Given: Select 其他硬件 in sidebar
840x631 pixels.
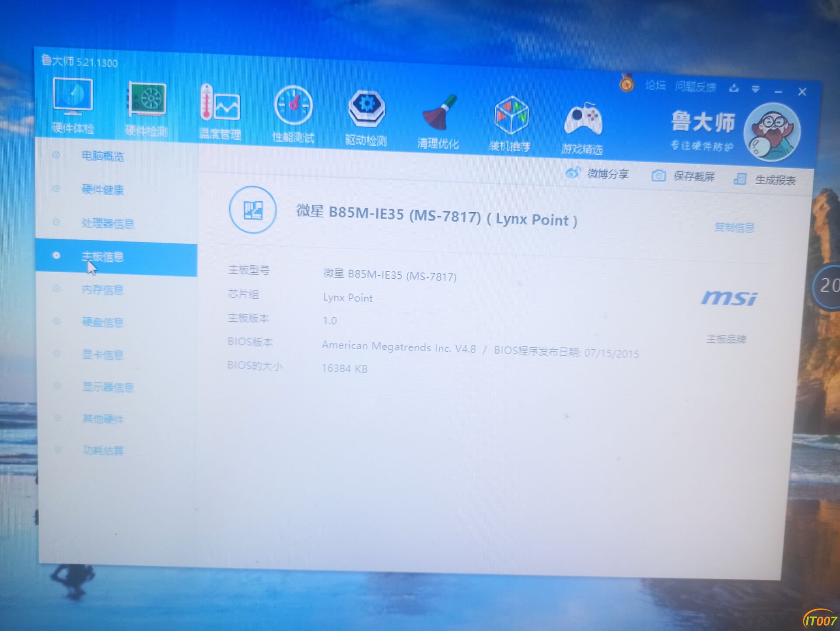Looking at the screenshot, I should click(103, 419).
